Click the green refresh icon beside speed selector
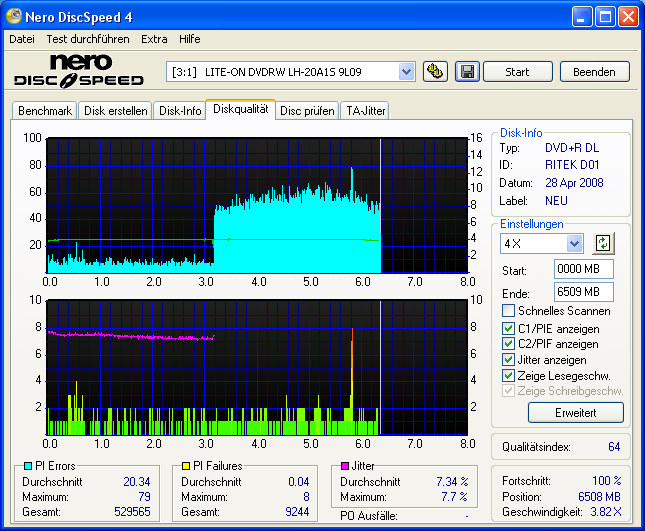645x531 pixels. point(603,243)
